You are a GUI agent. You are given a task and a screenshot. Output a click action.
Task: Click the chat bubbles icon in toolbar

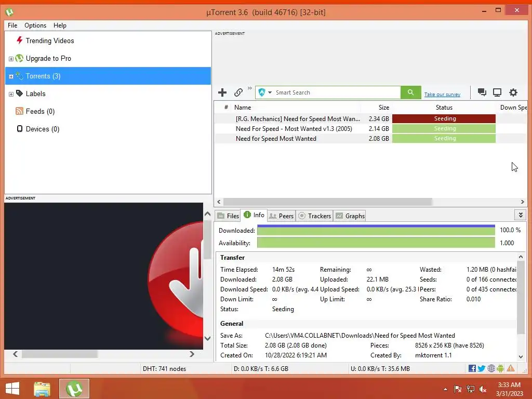[x=482, y=92]
